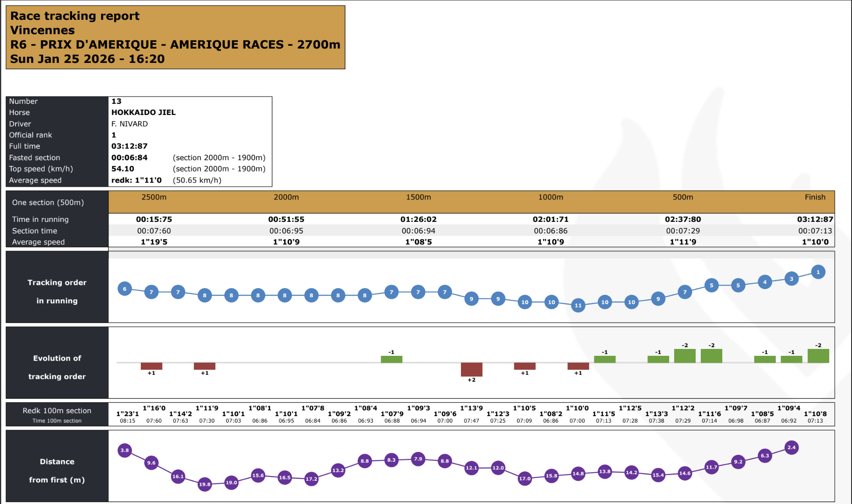Click the blue tracking order circle showing 3
852x504 pixels.
click(x=791, y=279)
